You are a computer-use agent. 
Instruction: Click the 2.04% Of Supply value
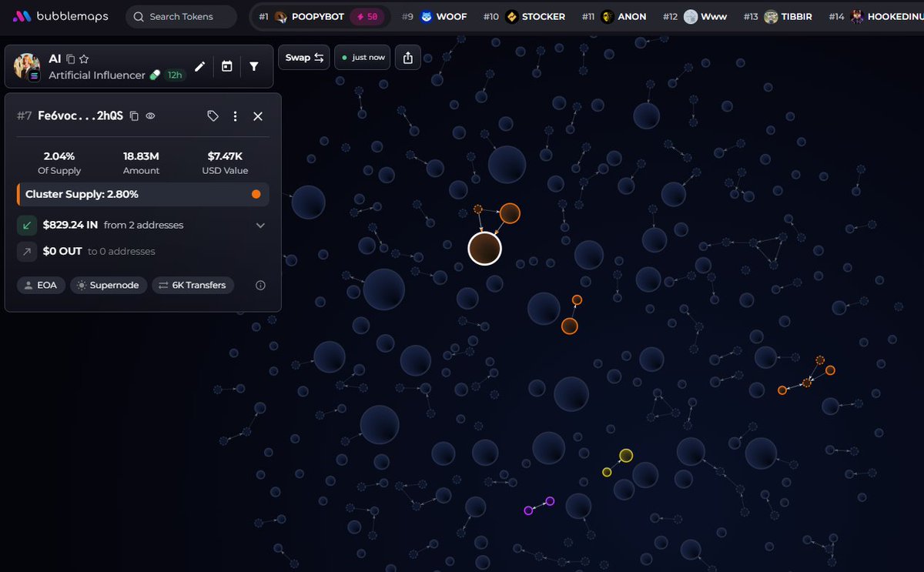click(x=59, y=156)
